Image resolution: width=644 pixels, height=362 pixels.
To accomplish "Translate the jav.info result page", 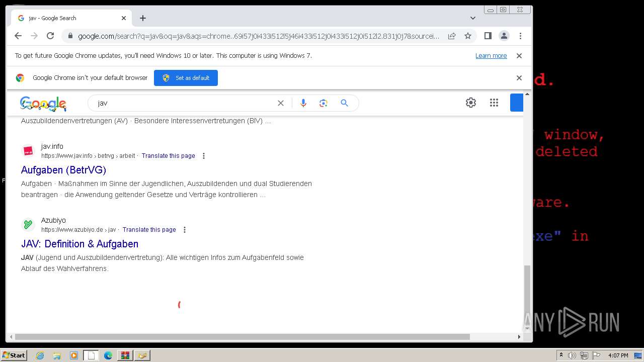I will (x=168, y=156).
